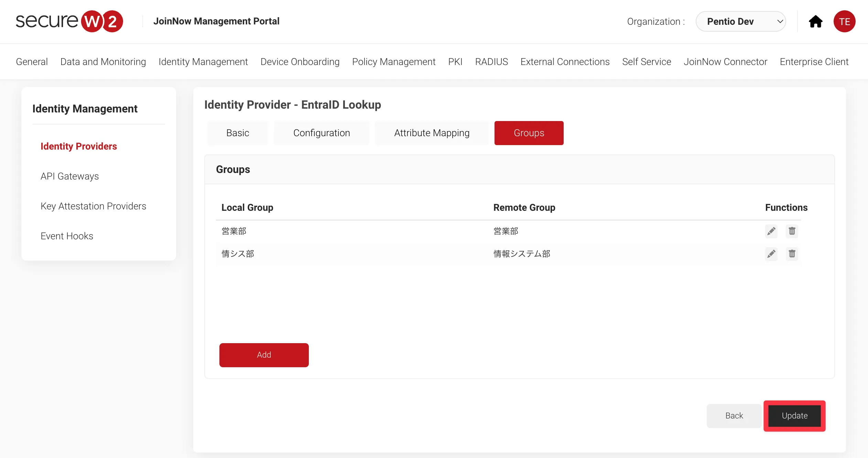
Task: Select the Groups tab
Action: (x=529, y=133)
